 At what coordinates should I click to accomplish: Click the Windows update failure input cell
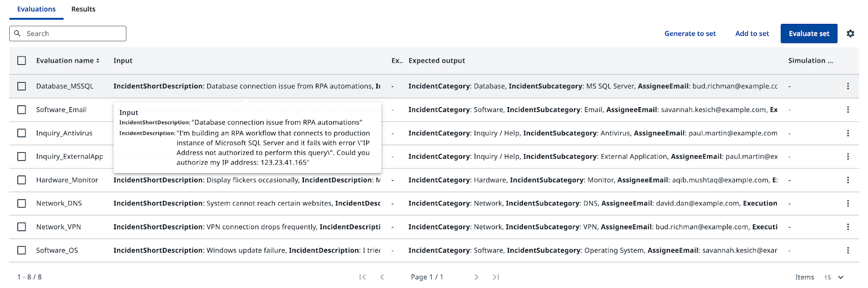247,250
